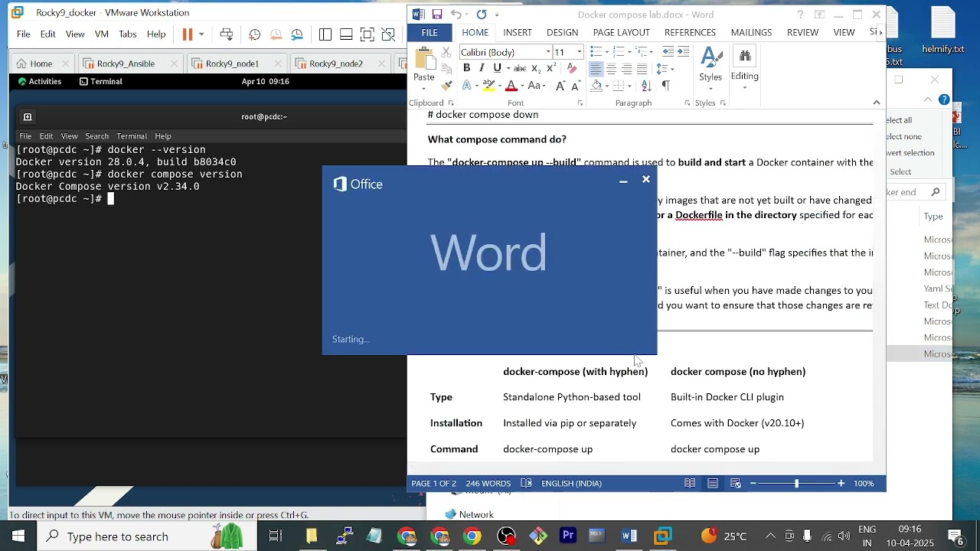
Task: Open the bullets list dropdown
Action: coord(606,52)
